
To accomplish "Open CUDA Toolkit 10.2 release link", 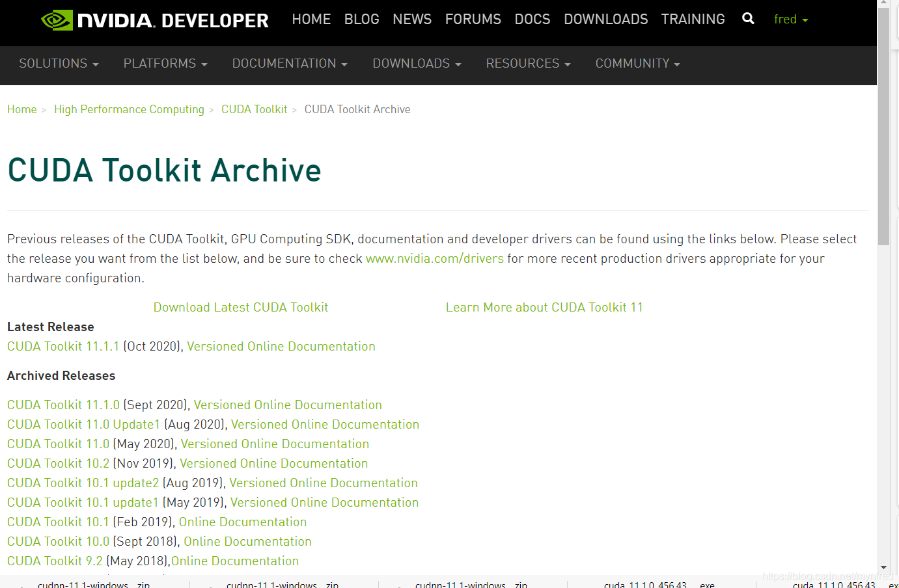I will [59, 464].
